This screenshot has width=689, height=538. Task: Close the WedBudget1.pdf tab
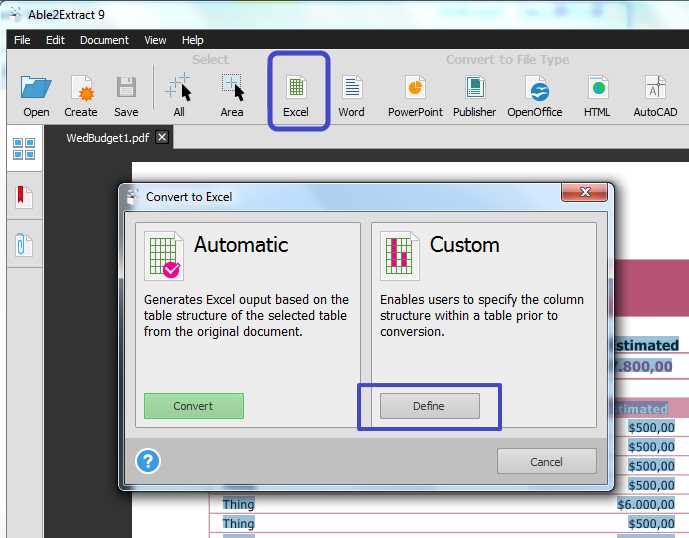click(x=162, y=138)
